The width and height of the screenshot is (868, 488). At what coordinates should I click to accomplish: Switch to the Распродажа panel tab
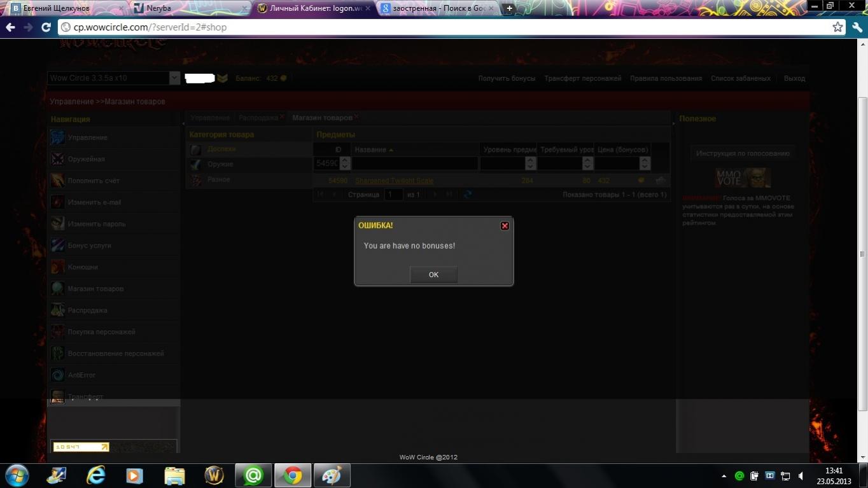click(x=258, y=118)
